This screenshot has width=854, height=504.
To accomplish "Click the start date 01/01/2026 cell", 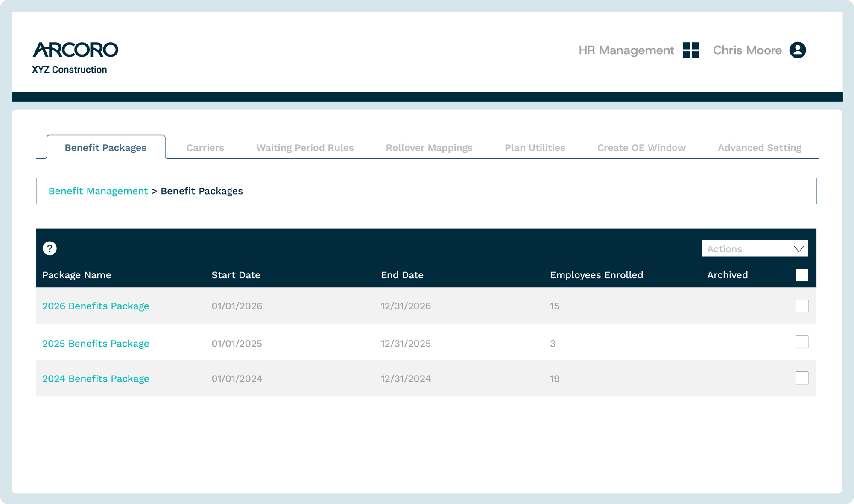I will [x=237, y=306].
